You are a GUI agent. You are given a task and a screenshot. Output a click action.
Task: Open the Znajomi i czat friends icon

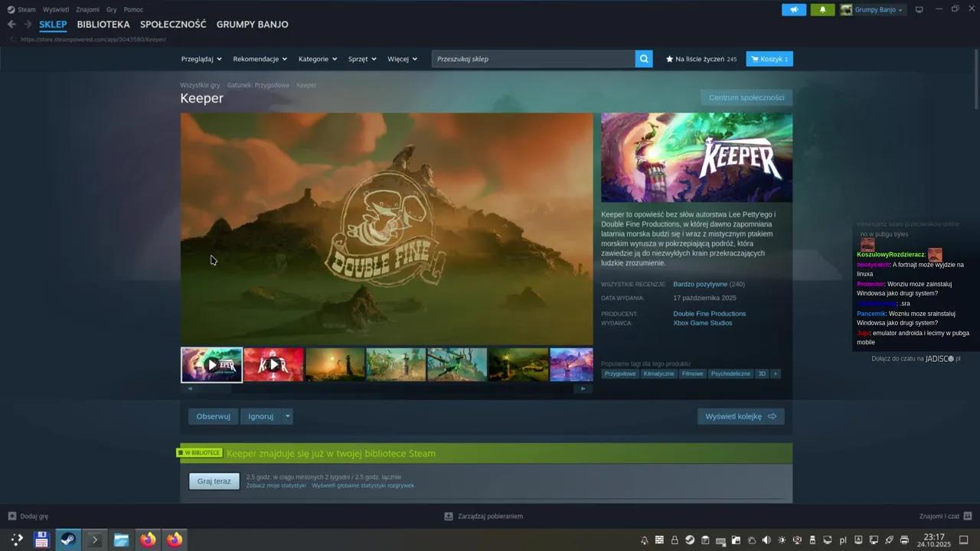pyautogui.click(x=968, y=517)
